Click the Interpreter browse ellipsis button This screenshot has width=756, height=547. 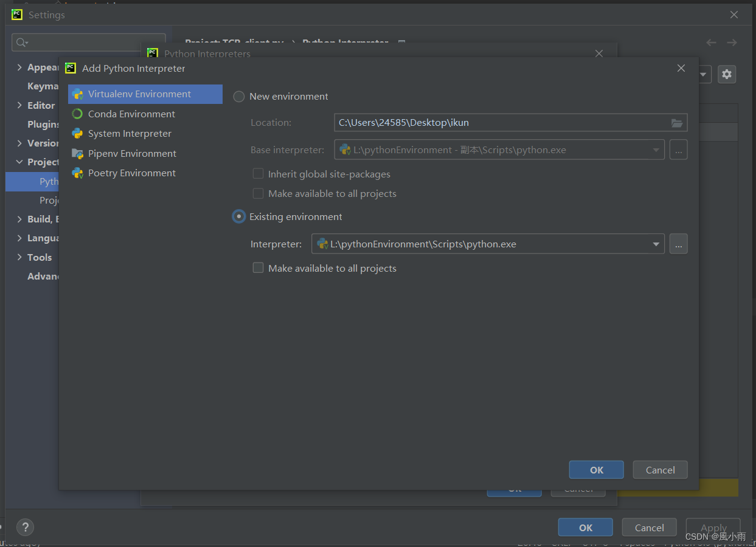(x=679, y=244)
